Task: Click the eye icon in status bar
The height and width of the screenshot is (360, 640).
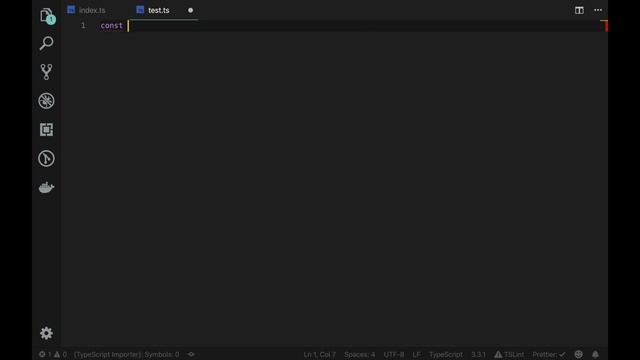Action: coord(191,354)
